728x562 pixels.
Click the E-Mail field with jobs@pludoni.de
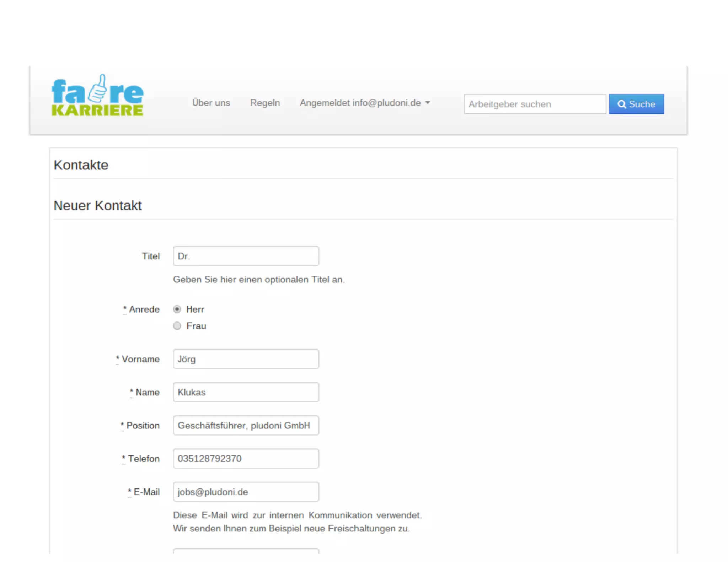point(246,492)
